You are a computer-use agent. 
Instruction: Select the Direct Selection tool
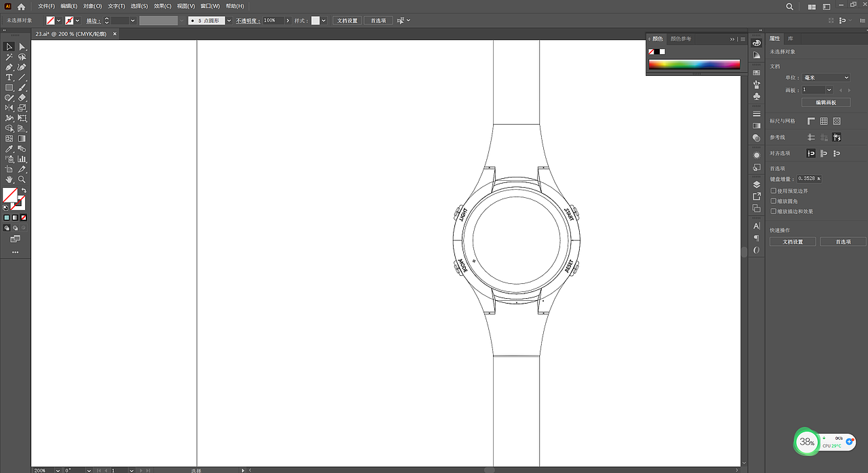point(22,47)
